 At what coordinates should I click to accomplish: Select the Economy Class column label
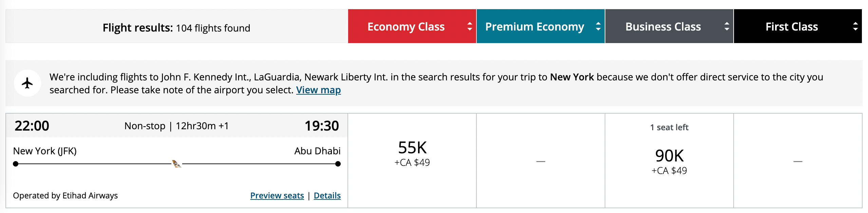point(406,26)
